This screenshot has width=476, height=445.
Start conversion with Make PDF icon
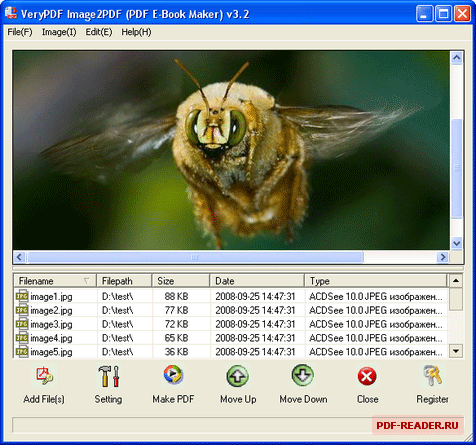tap(173, 375)
